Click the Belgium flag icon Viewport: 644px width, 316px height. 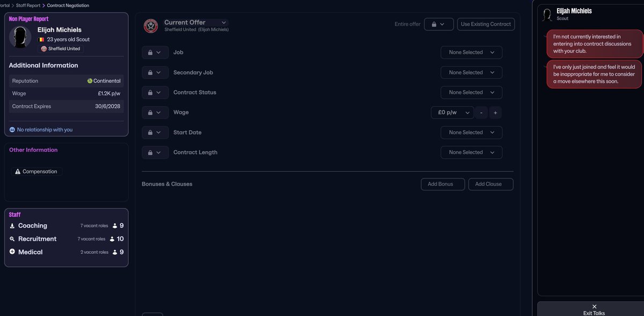[x=41, y=40]
